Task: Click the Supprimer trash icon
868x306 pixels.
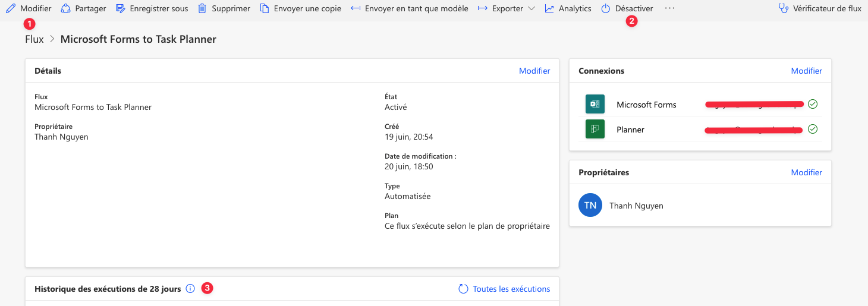Action: 202,9
